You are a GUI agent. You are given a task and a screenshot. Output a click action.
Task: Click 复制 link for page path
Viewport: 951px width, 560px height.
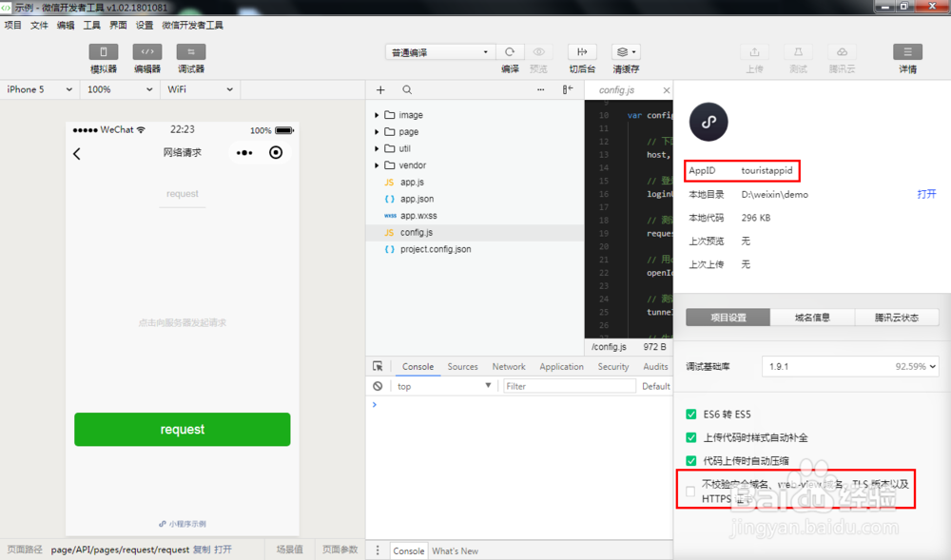point(202,550)
